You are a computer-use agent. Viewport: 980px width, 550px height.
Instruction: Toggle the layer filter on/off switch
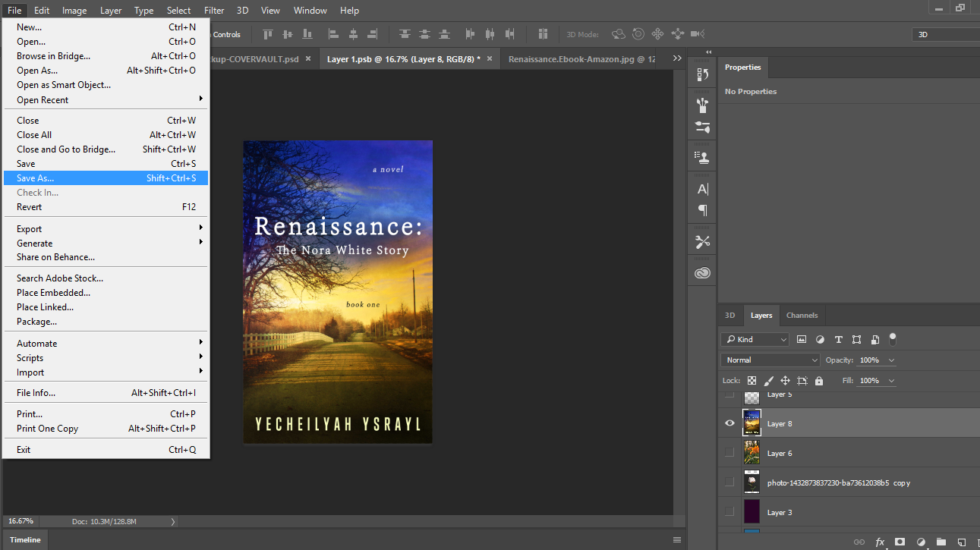893,338
